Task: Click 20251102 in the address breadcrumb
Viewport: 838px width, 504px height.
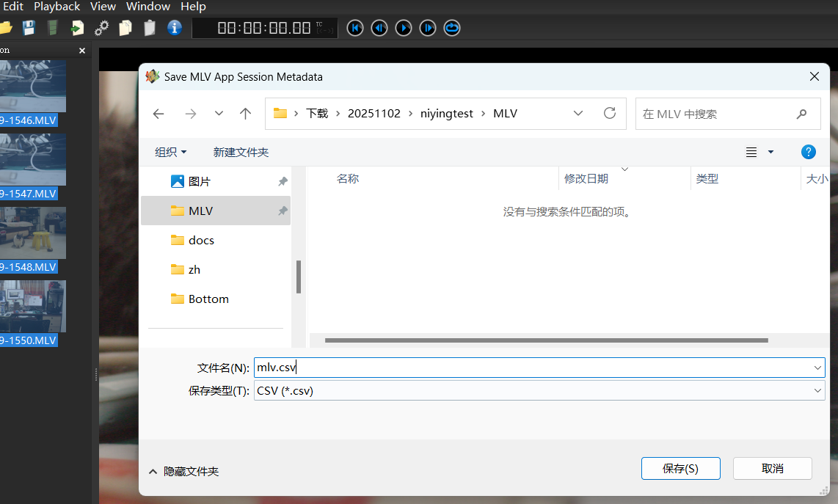Action: click(374, 113)
